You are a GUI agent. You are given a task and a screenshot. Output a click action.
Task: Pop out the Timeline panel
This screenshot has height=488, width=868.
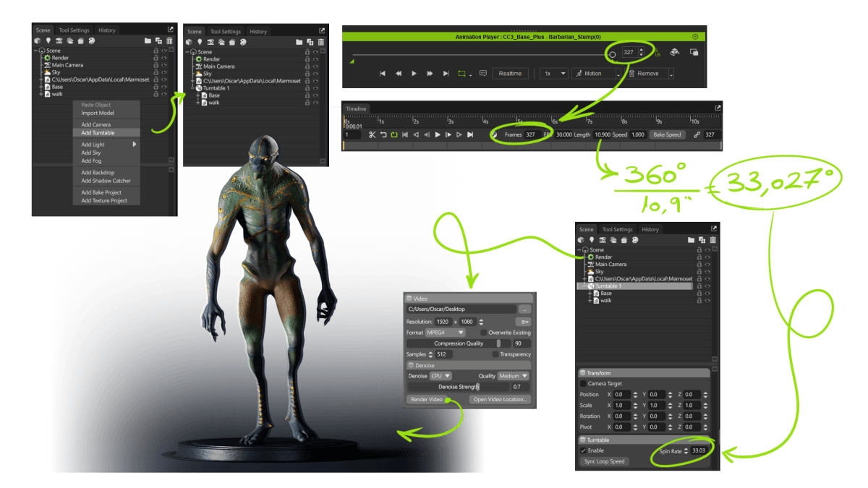[x=718, y=108]
